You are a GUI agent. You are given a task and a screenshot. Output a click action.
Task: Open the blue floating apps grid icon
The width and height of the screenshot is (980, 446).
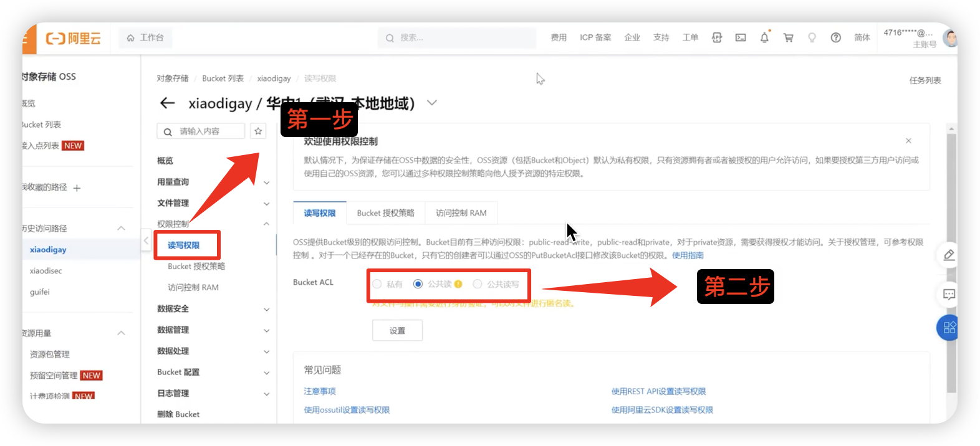point(948,327)
